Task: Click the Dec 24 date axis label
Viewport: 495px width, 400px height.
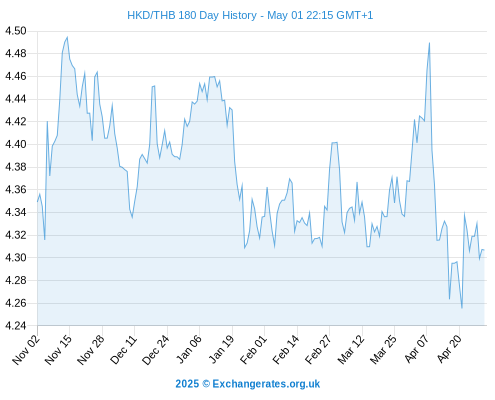Action: point(156,349)
